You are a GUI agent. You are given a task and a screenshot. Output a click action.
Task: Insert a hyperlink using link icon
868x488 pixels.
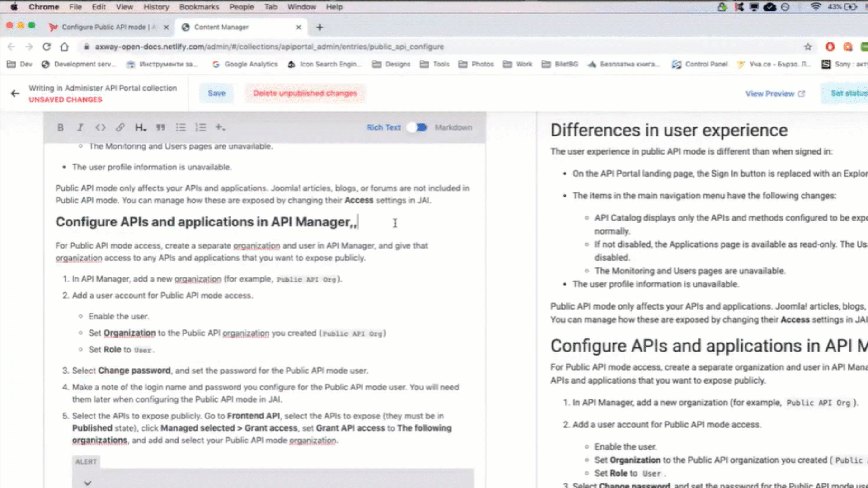point(120,127)
